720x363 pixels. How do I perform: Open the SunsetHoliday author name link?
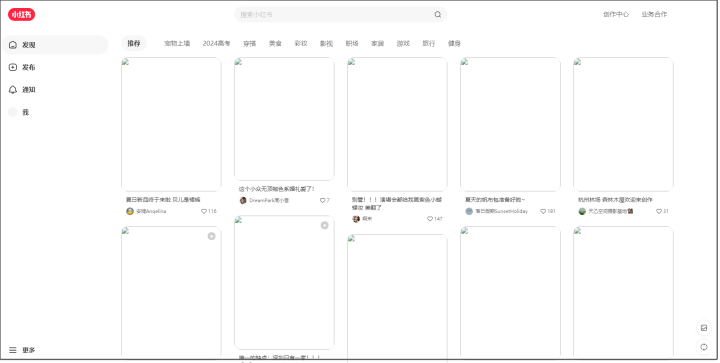501,212
